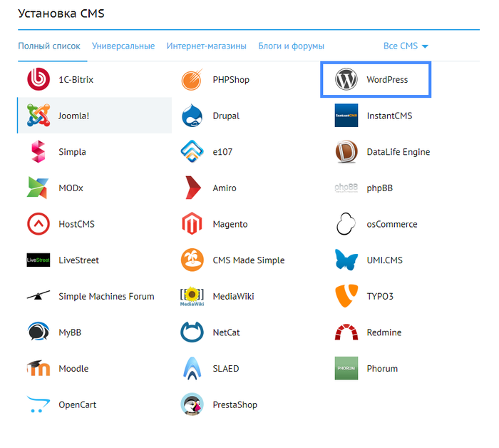Select the OpenCart shopping cart icon
This screenshot has height=448, width=499.
coord(38,404)
